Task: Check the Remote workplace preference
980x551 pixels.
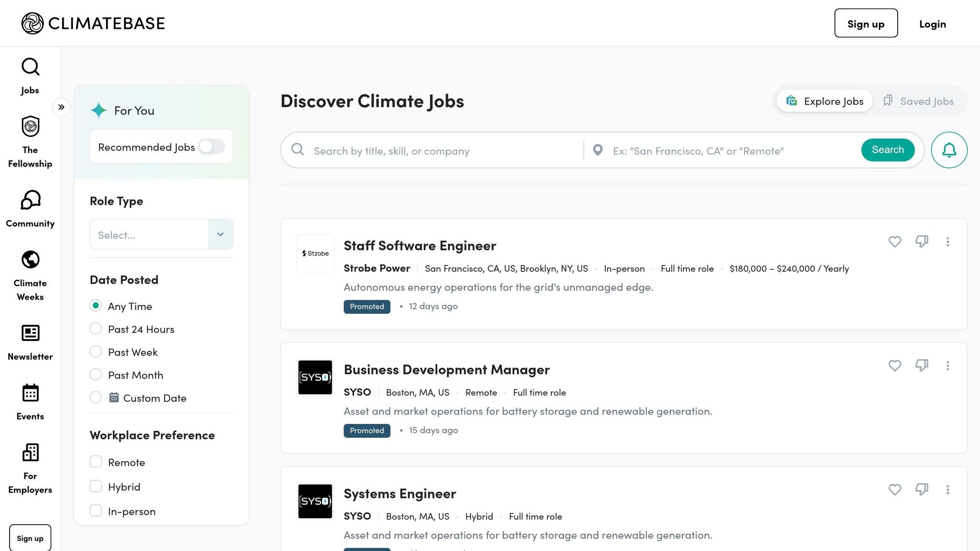Action: point(96,462)
